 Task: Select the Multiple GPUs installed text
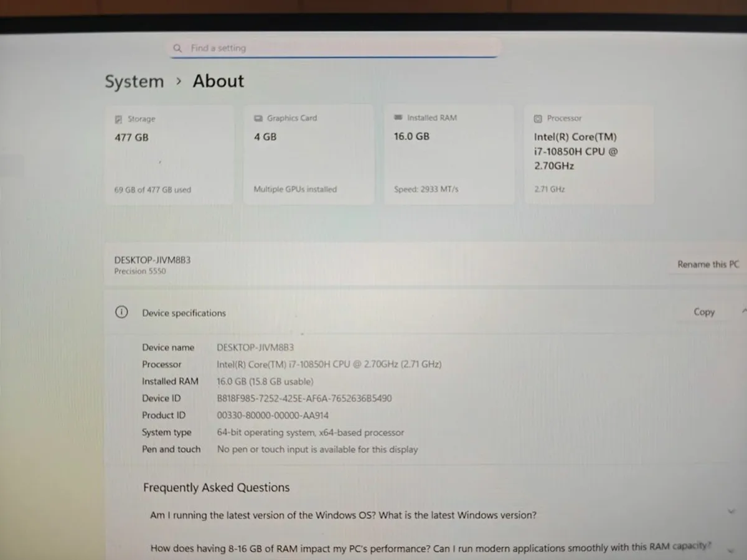pyautogui.click(x=295, y=189)
